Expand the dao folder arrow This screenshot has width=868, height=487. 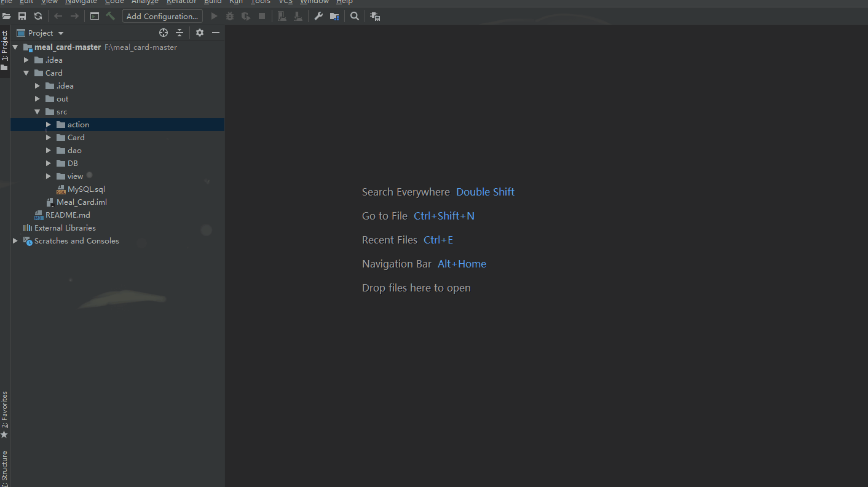pyautogui.click(x=49, y=151)
